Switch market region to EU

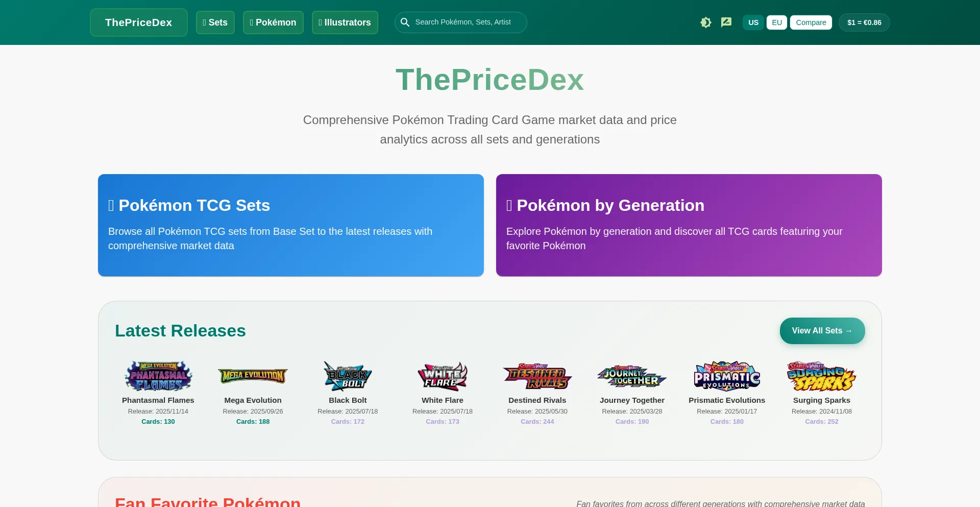pyautogui.click(x=777, y=22)
